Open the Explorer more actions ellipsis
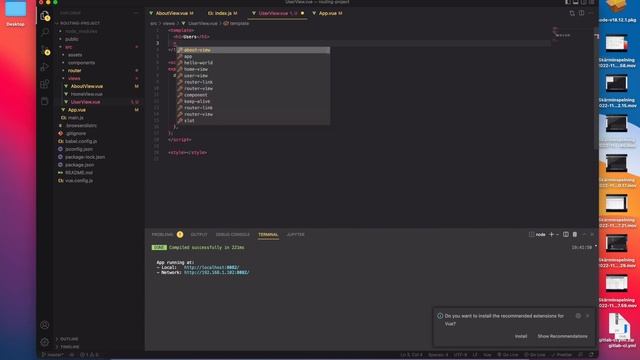Screen dimensions: 640x360 click(x=136, y=13)
